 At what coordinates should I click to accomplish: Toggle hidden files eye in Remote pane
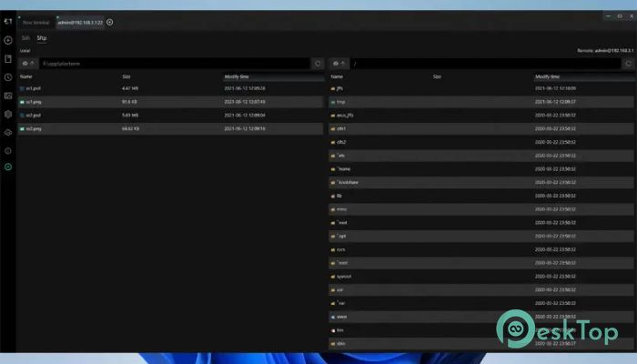coord(336,64)
